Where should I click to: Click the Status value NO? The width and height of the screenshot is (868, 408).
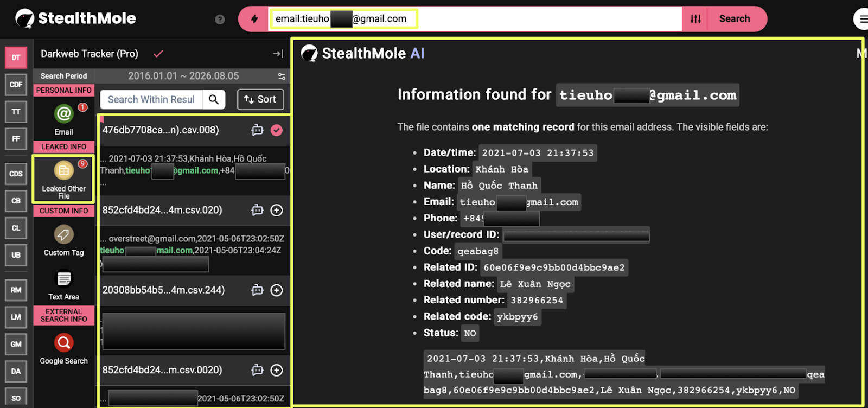pos(470,333)
